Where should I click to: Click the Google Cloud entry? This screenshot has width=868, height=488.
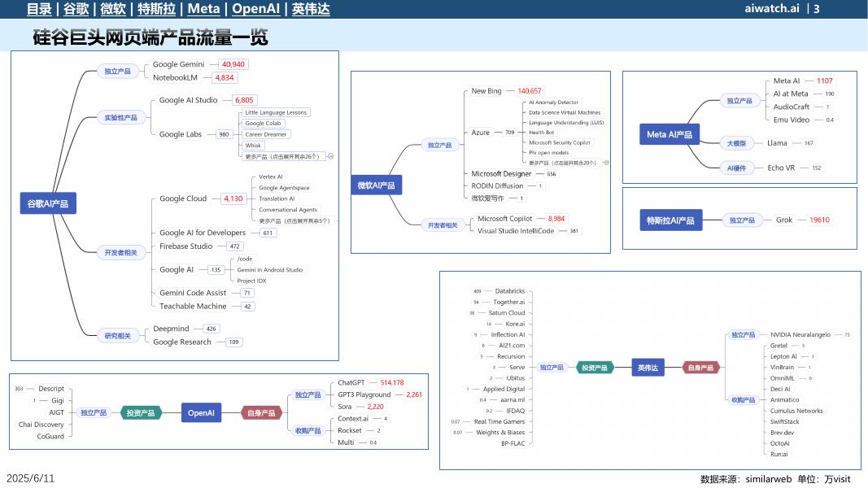coord(183,198)
